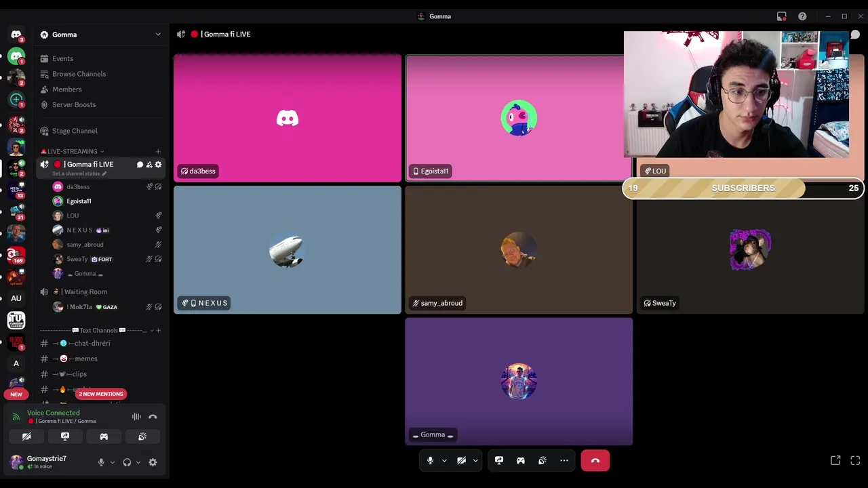The width and height of the screenshot is (868, 488).
Task: Open Stage Channel
Action: click(x=102, y=131)
